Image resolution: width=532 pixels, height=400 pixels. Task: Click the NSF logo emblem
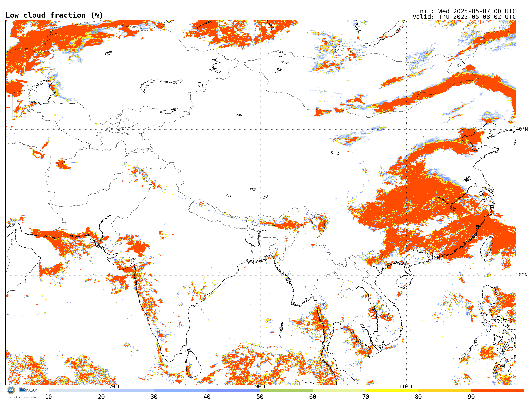[11, 390]
